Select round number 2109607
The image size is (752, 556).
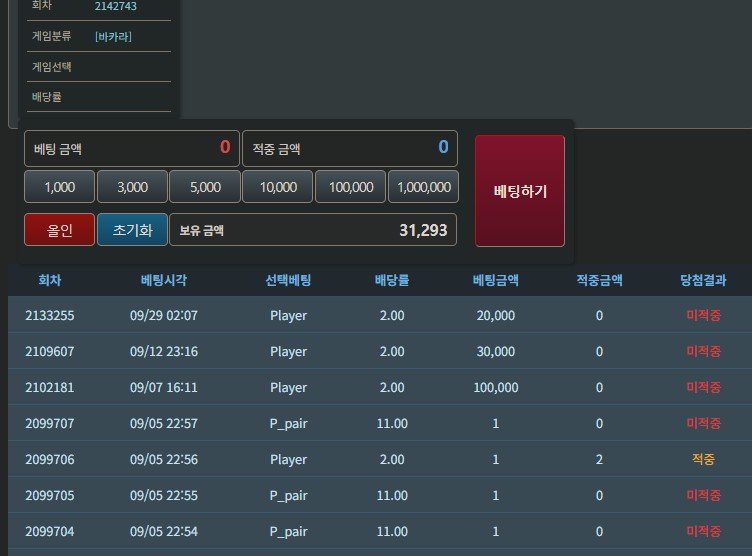coord(50,351)
